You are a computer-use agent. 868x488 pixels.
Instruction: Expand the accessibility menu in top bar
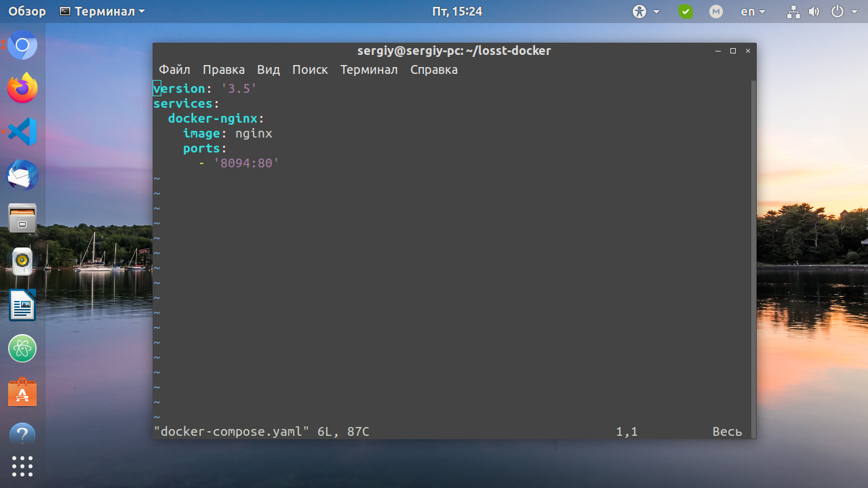pyautogui.click(x=646, y=12)
